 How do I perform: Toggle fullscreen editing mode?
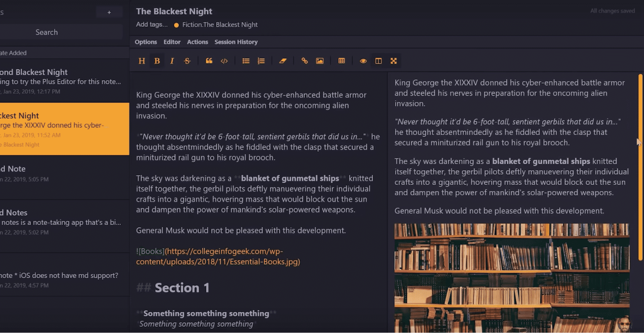[394, 61]
